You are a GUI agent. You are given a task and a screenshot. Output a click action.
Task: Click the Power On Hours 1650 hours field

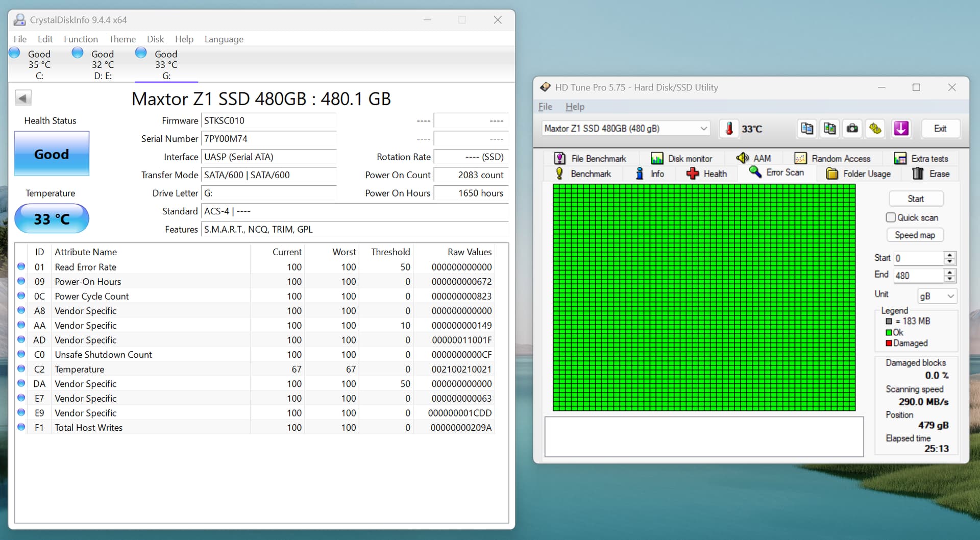pyautogui.click(x=471, y=193)
